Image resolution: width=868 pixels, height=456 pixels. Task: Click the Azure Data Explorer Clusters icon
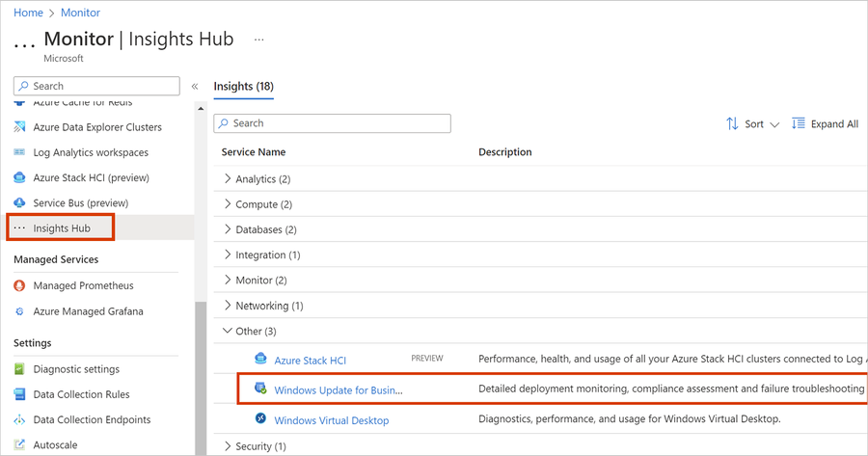pos(19,126)
